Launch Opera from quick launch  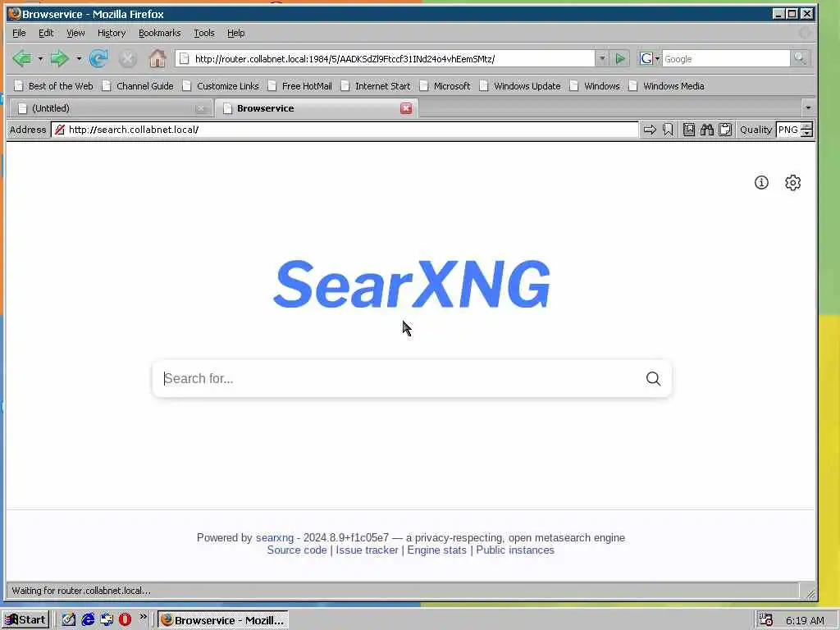[125, 620]
